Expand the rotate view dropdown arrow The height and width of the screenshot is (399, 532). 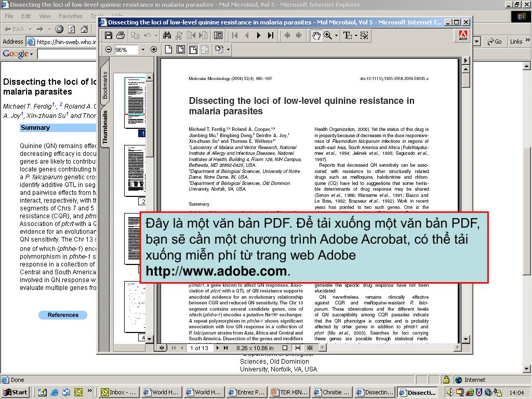coord(229,49)
